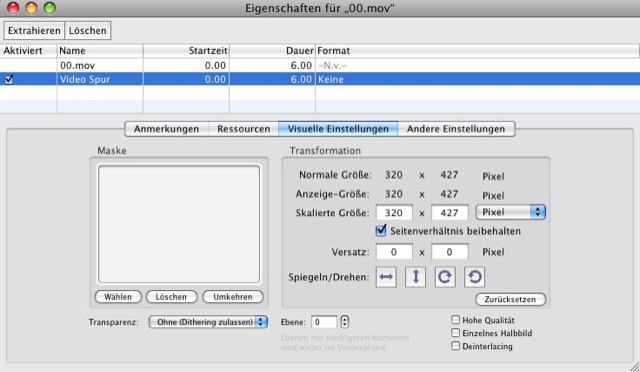Image resolution: width=640 pixels, height=372 pixels.
Task: Click the Startzeit column header
Action: (186, 51)
